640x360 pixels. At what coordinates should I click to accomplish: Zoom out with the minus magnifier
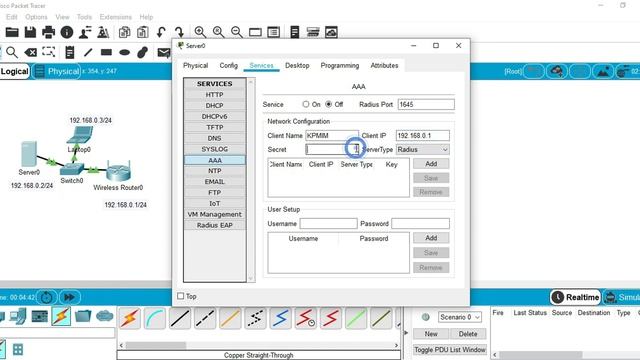[x=237, y=32]
